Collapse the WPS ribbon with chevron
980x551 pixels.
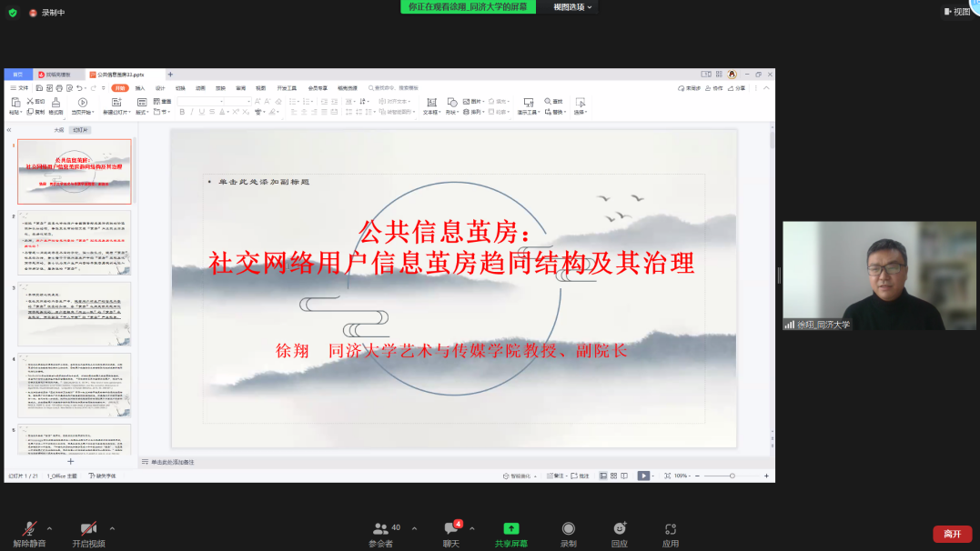tap(766, 88)
